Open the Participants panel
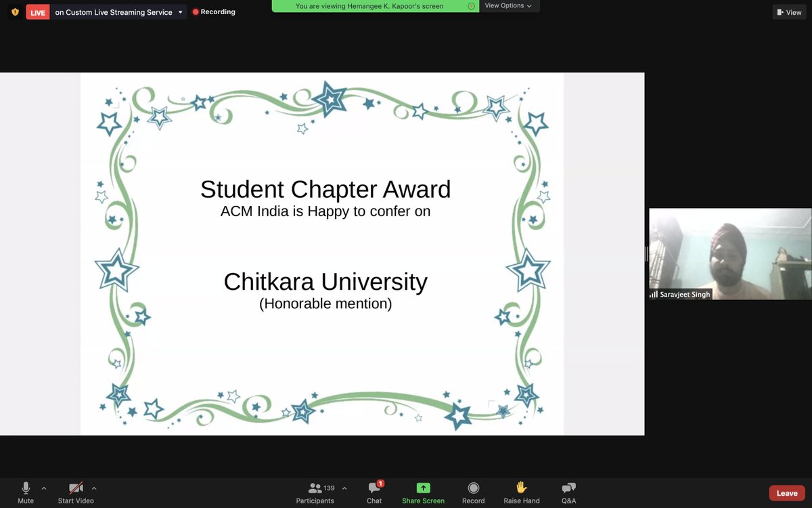This screenshot has height=508, width=812. coord(315,492)
